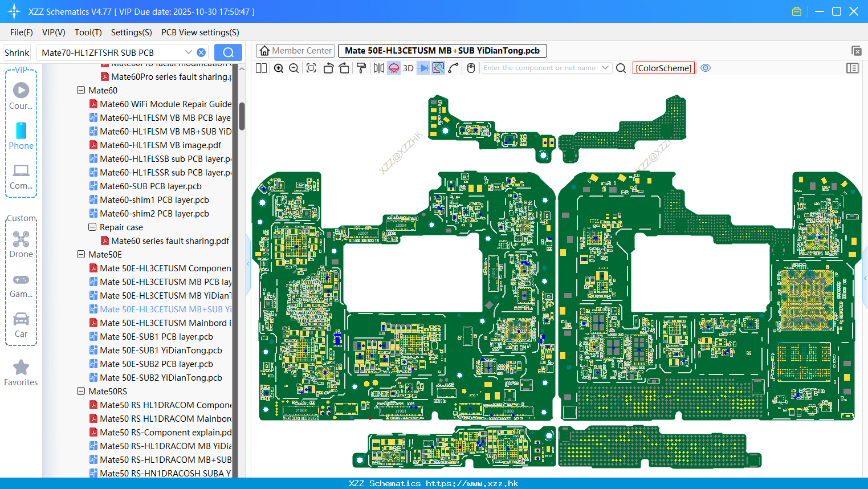This screenshot has height=489, width=868.
Task: Select Mate 50E-SUB1 YiDianTong.pcb file
Action: 156,350
